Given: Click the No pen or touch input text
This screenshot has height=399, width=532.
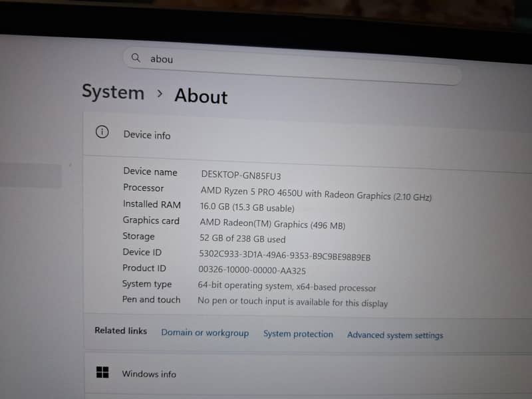Looking at the screenshot, I should [x=293, y=302].
